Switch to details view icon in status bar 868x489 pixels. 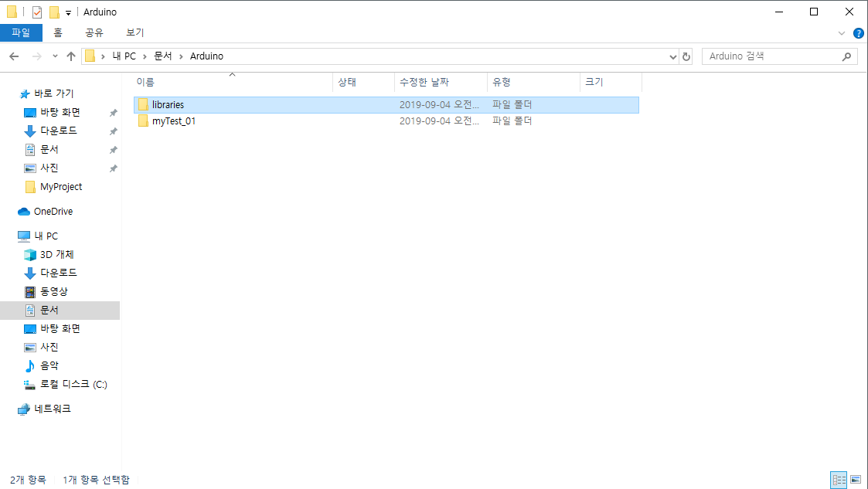pyautogui.click(x=839, y=480)
